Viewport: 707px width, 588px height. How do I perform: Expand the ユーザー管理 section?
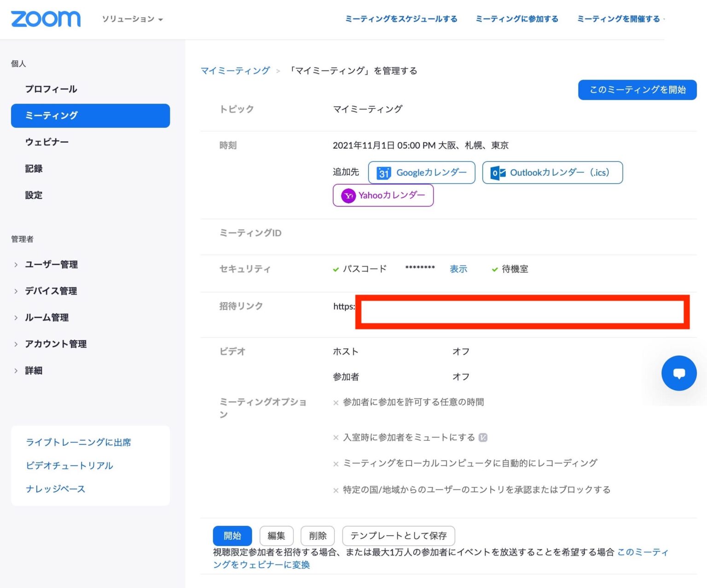pyautogui.click(x=52, y=264)
